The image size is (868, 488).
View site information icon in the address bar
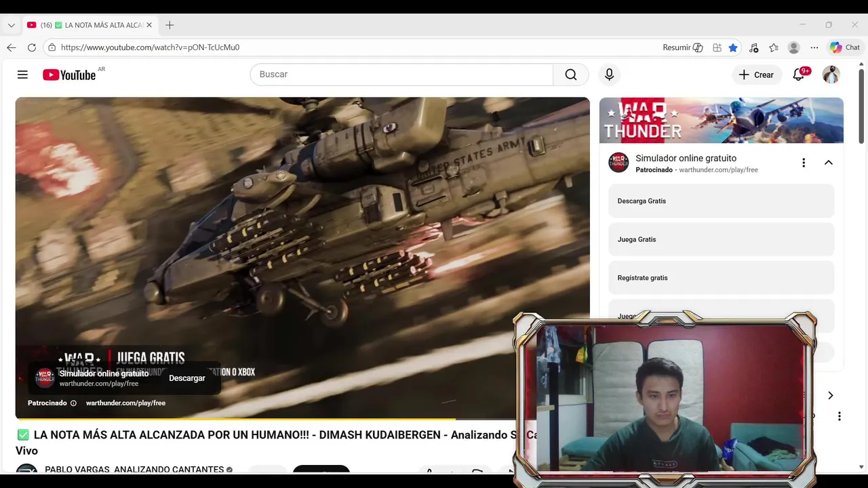(x=52, y=47)
